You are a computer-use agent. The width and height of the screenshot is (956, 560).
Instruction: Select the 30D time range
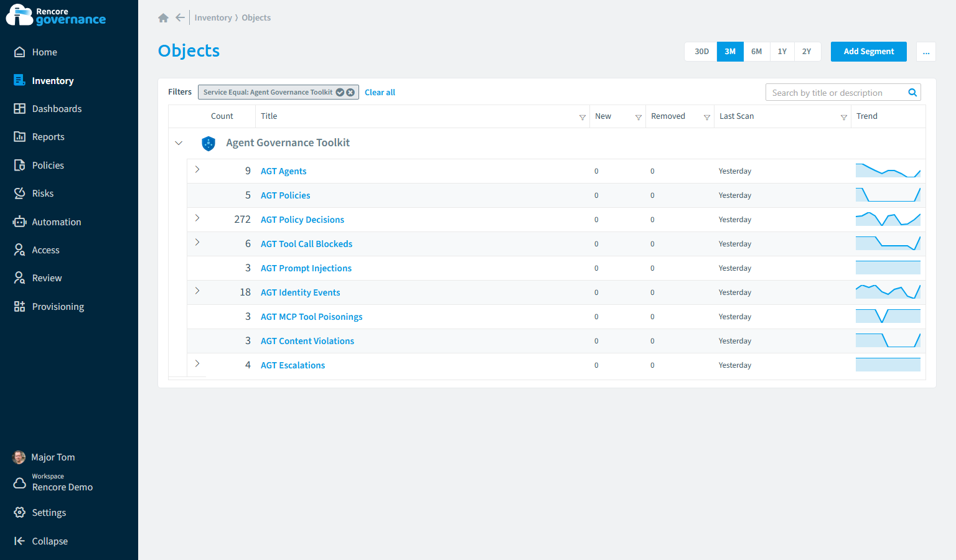[x=701, y=52]
